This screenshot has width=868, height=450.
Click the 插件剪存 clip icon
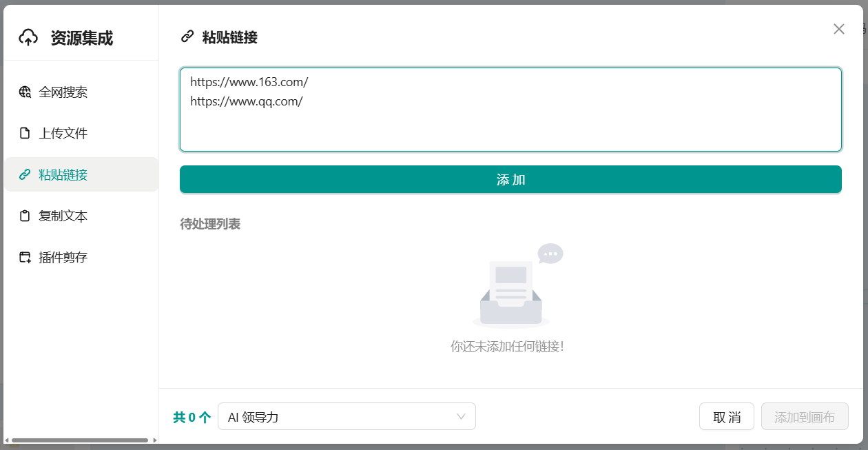pyautogui.click(x=25, y=258)
